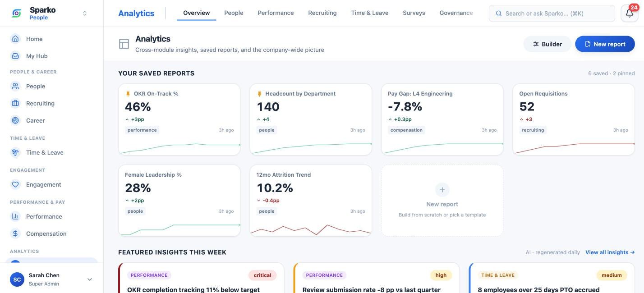Click the Analytics title in top bar

point(136,14)
